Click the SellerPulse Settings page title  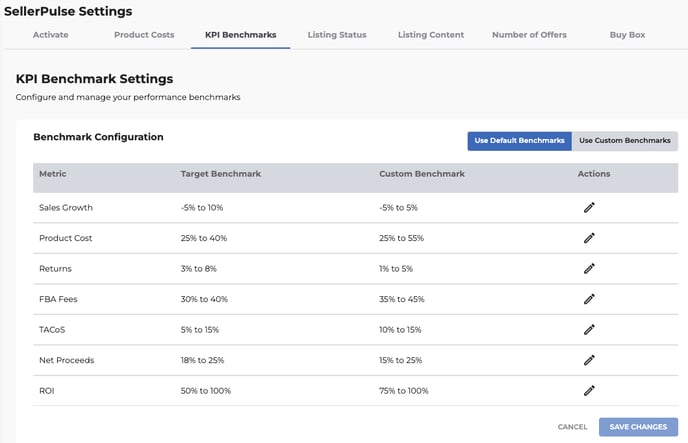pos(68,11)
